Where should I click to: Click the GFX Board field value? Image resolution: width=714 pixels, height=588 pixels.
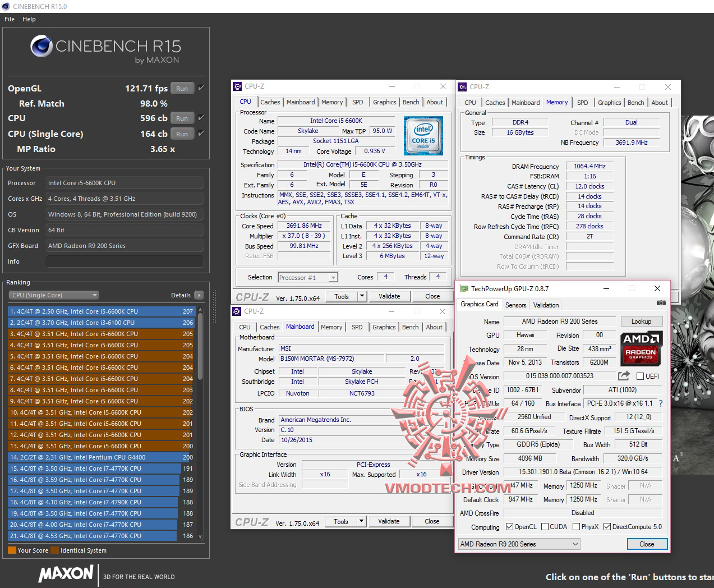(124, 246)
